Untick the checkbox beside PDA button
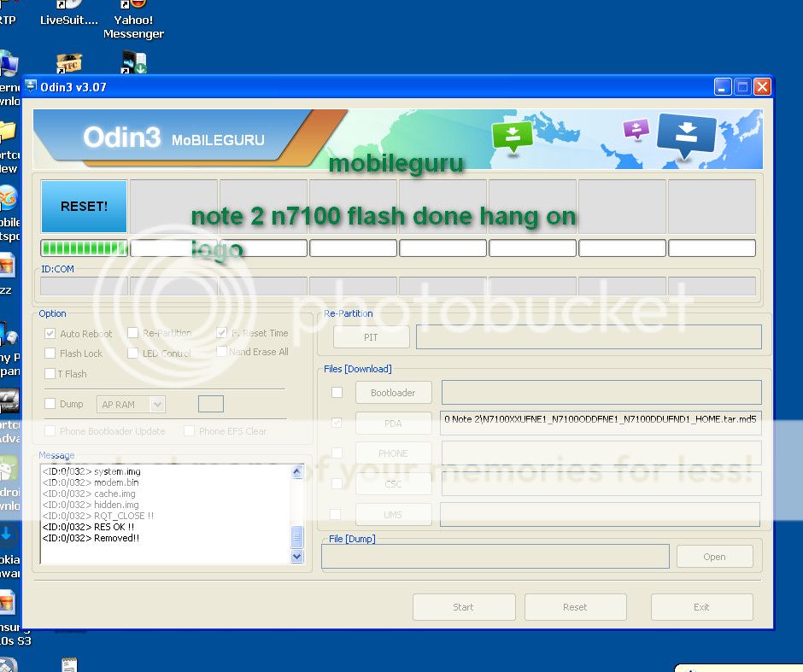 [337, 423]
